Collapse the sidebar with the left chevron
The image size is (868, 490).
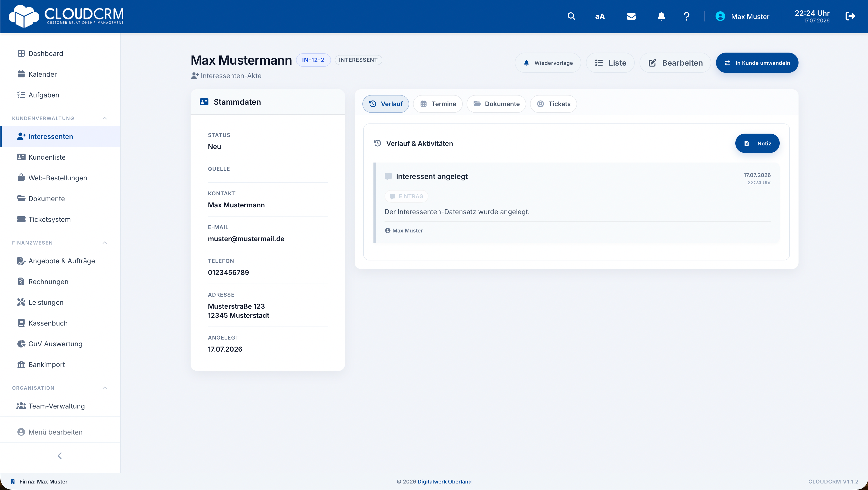tap(60, 456)
